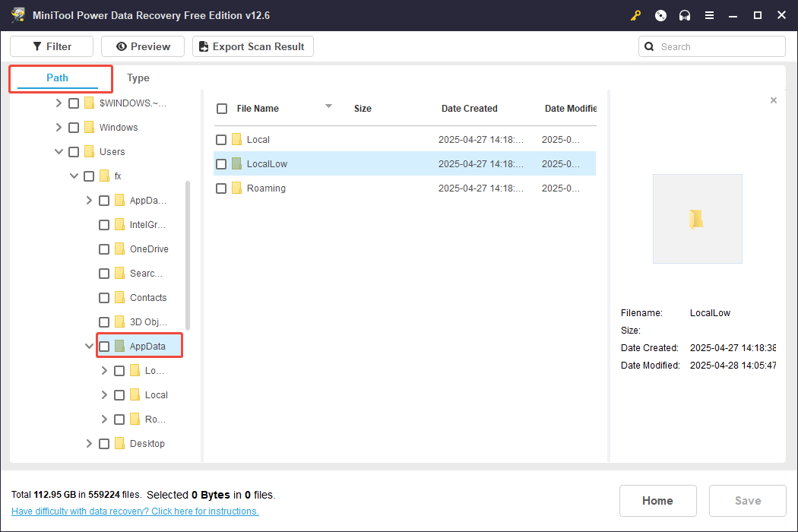This screenshot has height=532, width=798.
Task: Click the File Name sort dropdown arrow
Action: [328, 107]
